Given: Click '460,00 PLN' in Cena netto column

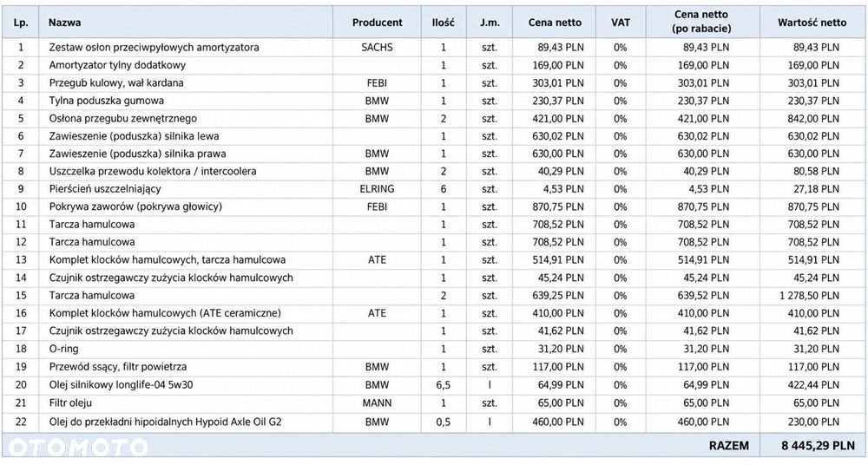Looking at the screenshot, I should (x=557, y=422).
